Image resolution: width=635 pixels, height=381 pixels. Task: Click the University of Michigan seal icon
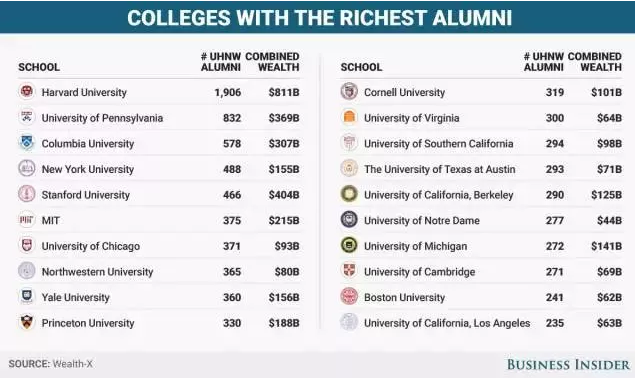tap(349, 245)
